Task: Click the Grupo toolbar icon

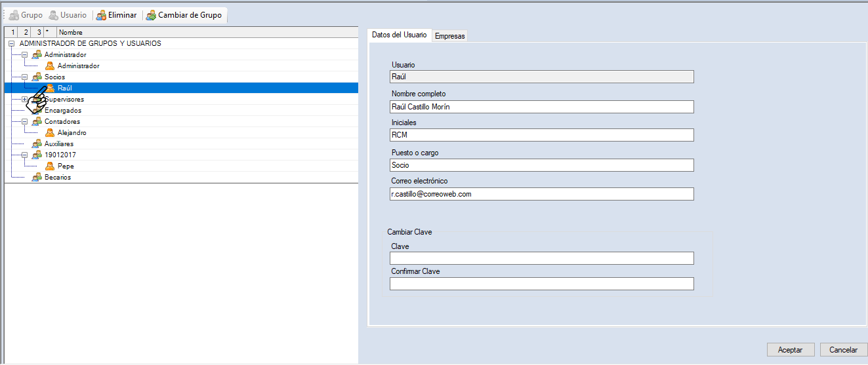Action: click(x=14, y=15)
